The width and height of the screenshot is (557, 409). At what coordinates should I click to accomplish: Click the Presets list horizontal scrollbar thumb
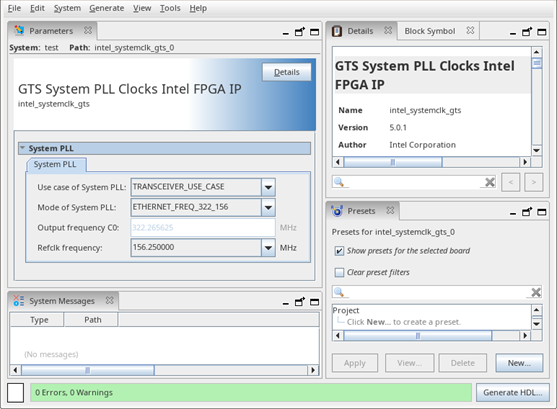(x=418, y=335)
